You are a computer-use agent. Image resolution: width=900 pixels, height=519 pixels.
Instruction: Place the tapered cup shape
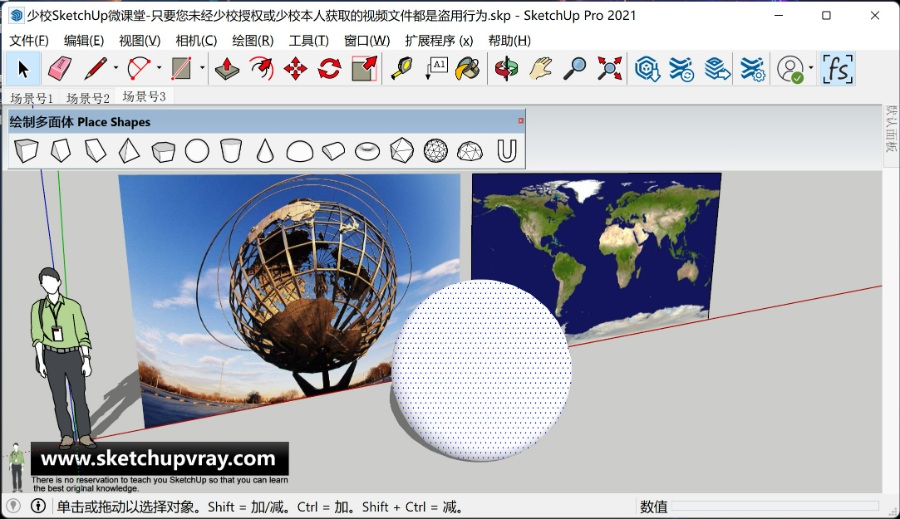pos(231,151)
